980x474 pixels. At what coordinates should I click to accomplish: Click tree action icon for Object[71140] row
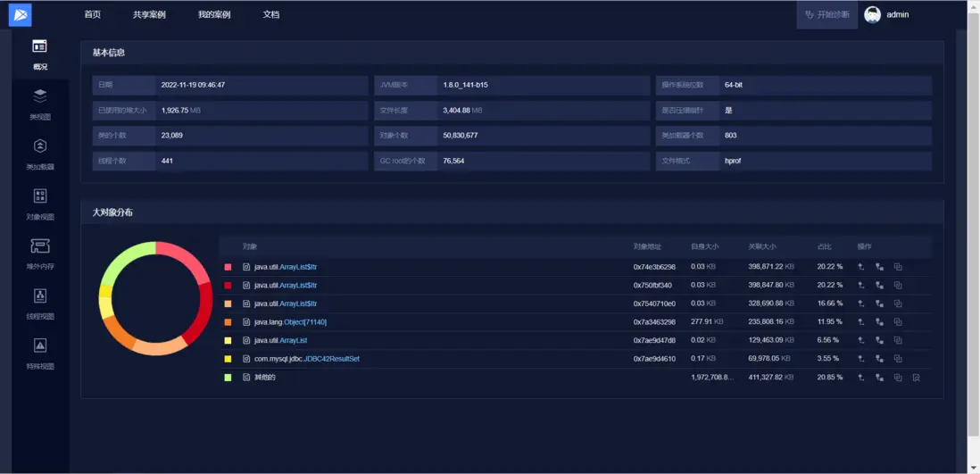[879, 322]
